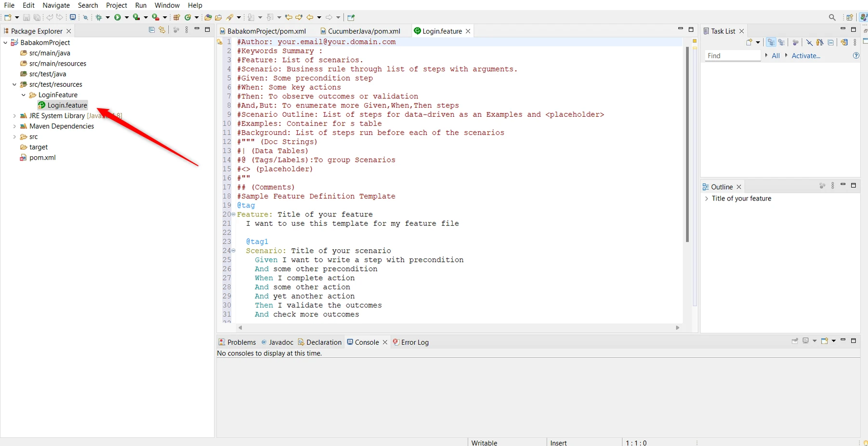Viewport: 868px width, 446px height.
Task: Toggle Focus on Workweek in Task List
Action: coord(820,42)
